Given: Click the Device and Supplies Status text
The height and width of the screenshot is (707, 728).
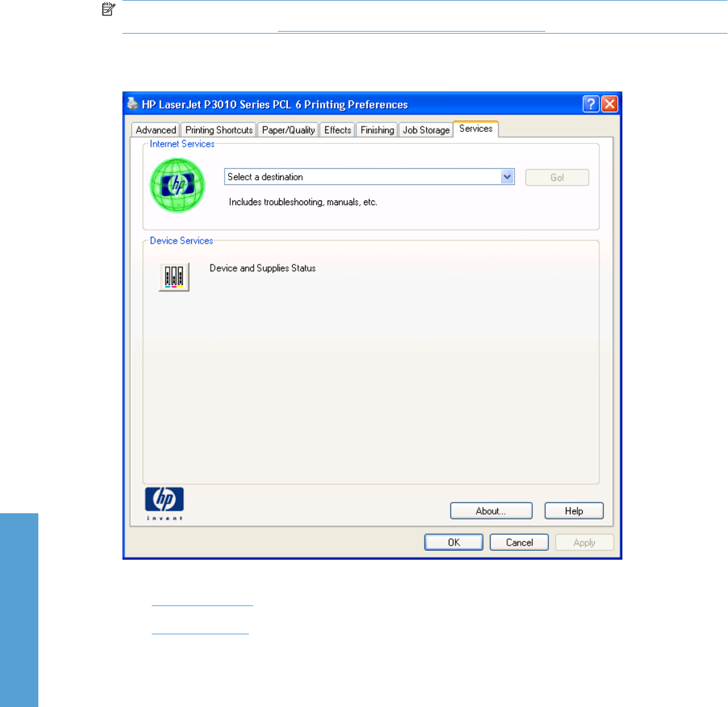Looking at the screenshot, I should (263, 268).
